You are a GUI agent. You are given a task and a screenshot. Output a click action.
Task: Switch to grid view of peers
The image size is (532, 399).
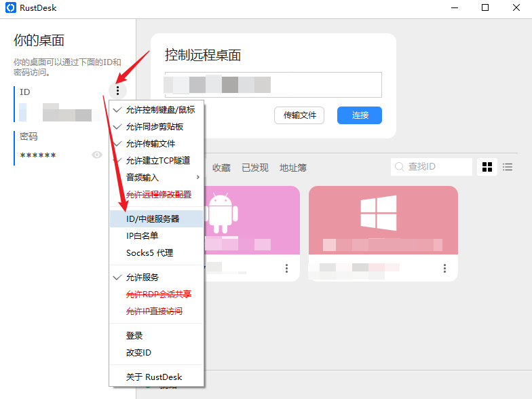click(487, 167)
